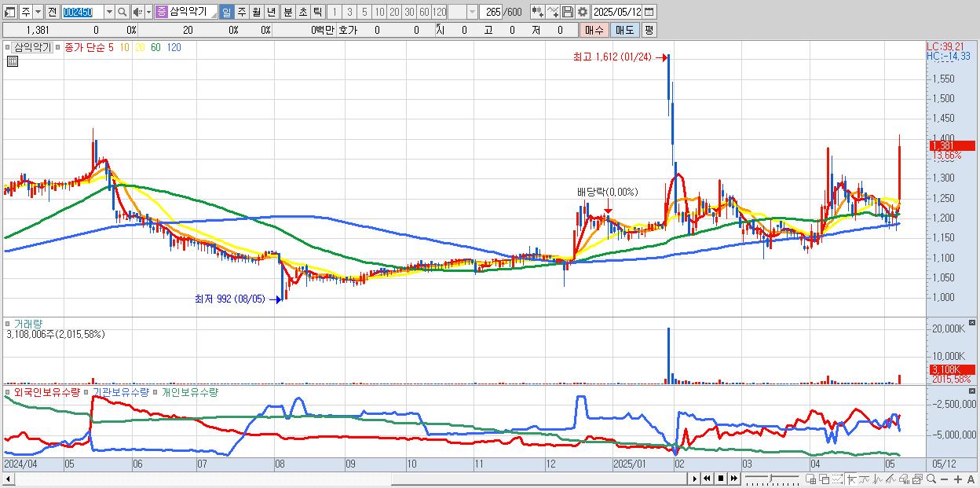The image size is (980, 488).
Task: Click the stop button in replay controls
Action: coord(721,479)
